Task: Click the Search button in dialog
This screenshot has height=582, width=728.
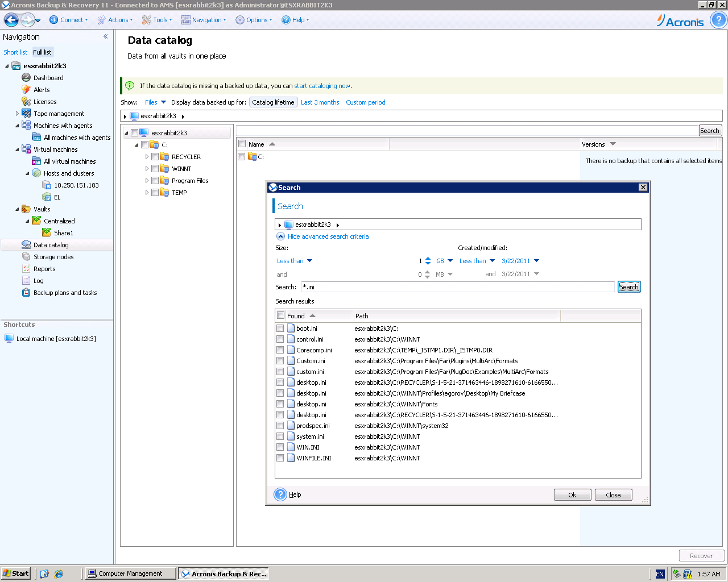Action: (x=629, y=287)
